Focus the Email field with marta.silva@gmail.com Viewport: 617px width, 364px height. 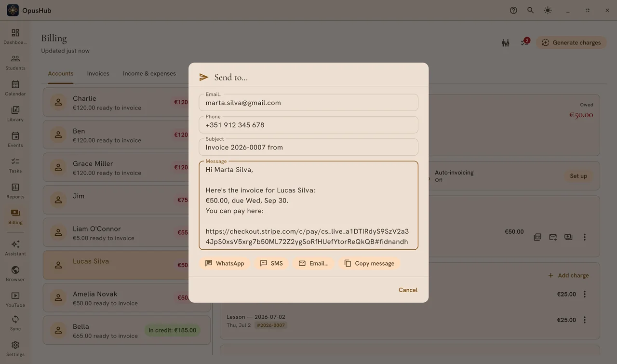308,103
